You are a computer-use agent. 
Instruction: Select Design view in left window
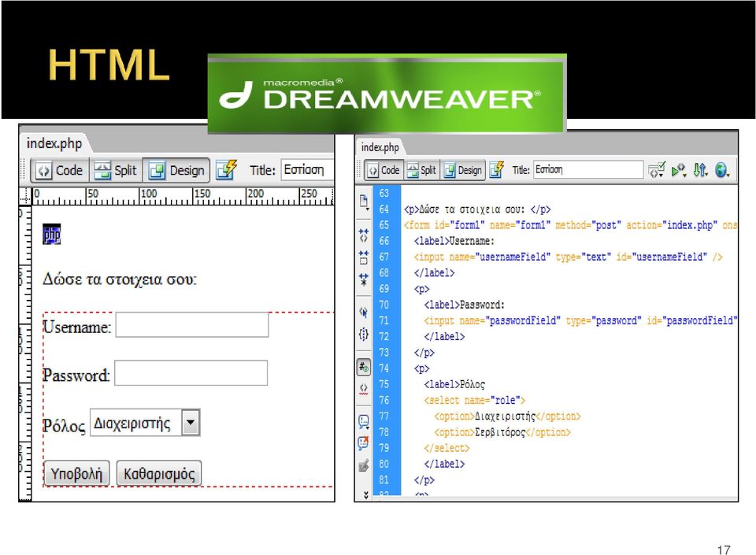(176, 170)
